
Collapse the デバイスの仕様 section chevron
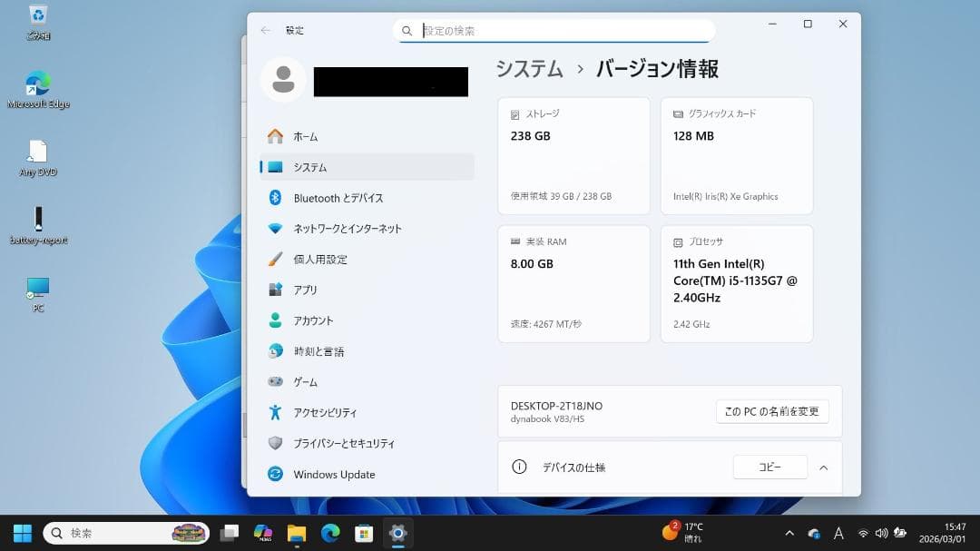824,467
